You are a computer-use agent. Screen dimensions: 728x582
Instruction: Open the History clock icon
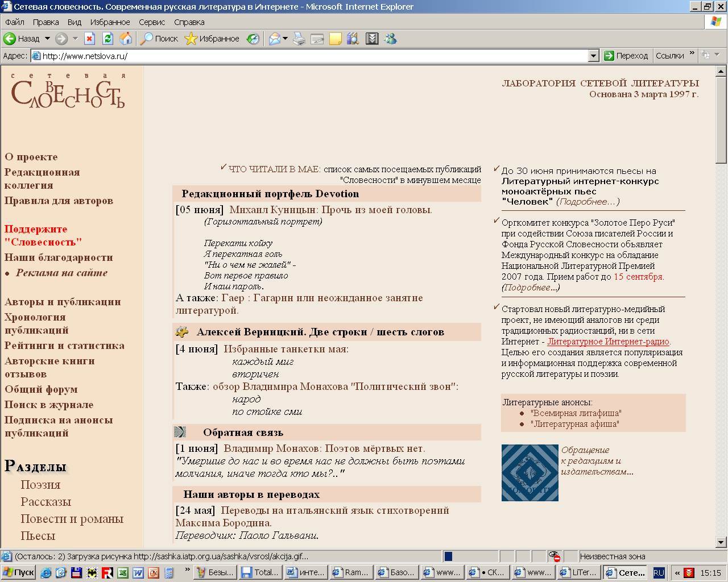tap(253, 39)
